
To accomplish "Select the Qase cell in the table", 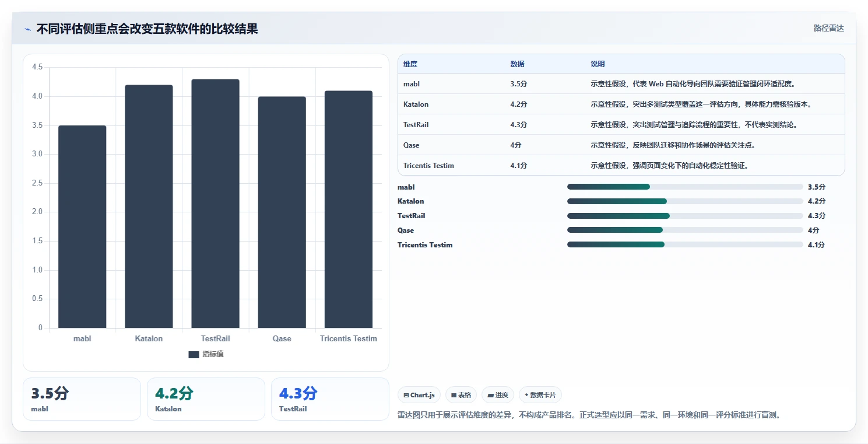I will point(411,145).
